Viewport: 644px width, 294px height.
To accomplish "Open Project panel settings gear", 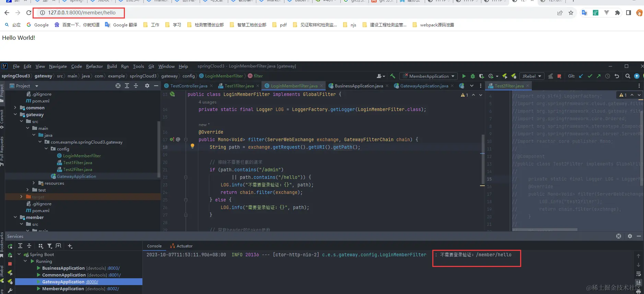I will [147, 86].
